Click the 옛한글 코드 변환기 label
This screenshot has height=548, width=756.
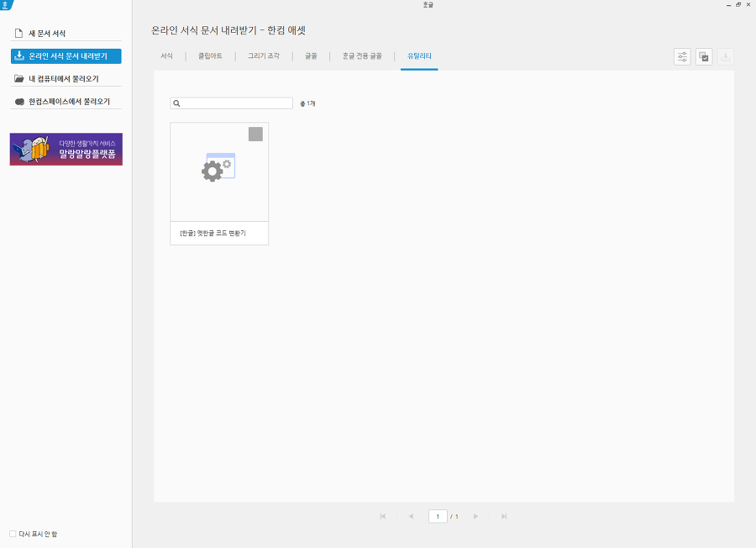point(213,233)
